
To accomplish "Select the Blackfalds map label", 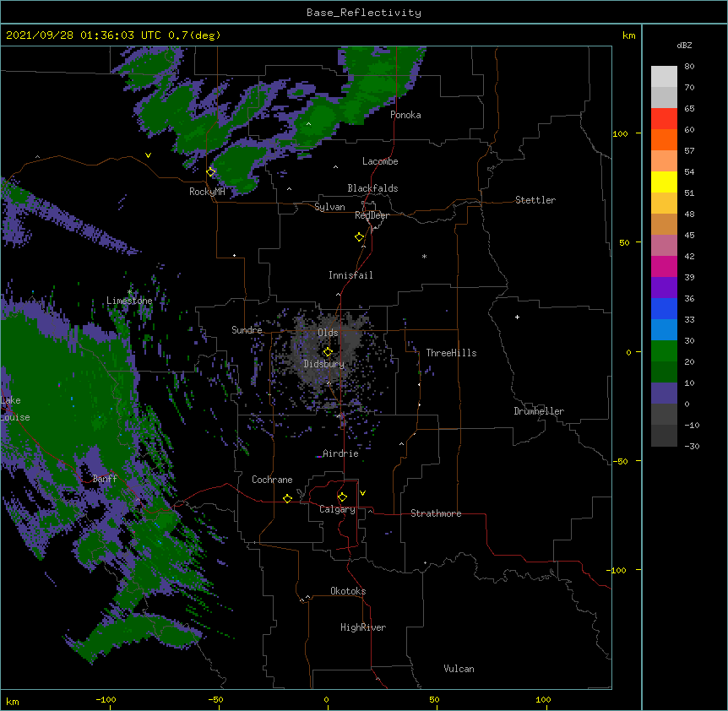I will [372, 188].
